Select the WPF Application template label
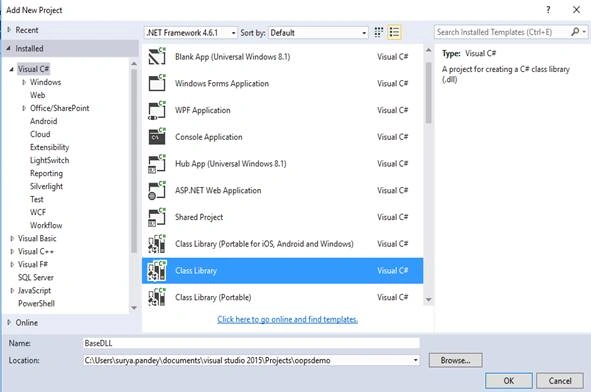The height and width of the screenshot is (392, 591). point(202,110)
